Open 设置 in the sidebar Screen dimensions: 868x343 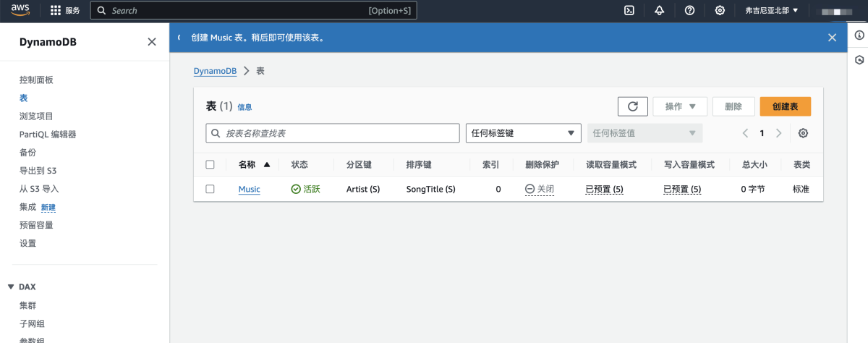coord(27,243)
